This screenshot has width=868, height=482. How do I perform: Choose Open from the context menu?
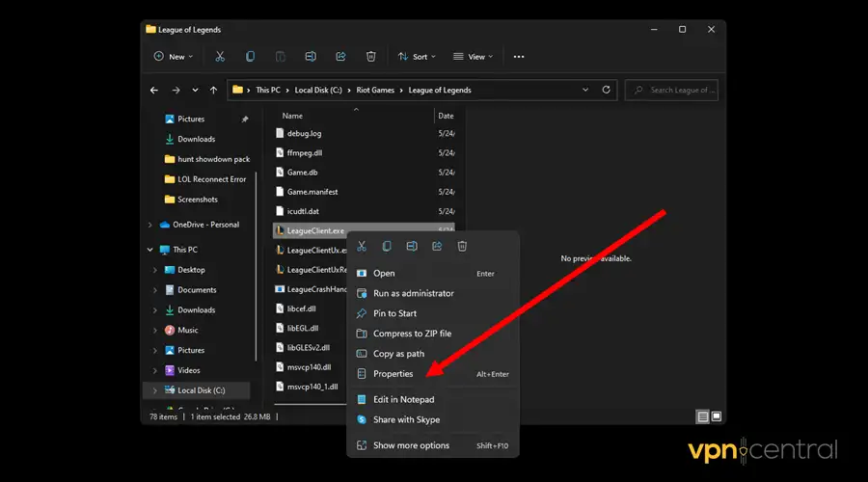(433, 274)
